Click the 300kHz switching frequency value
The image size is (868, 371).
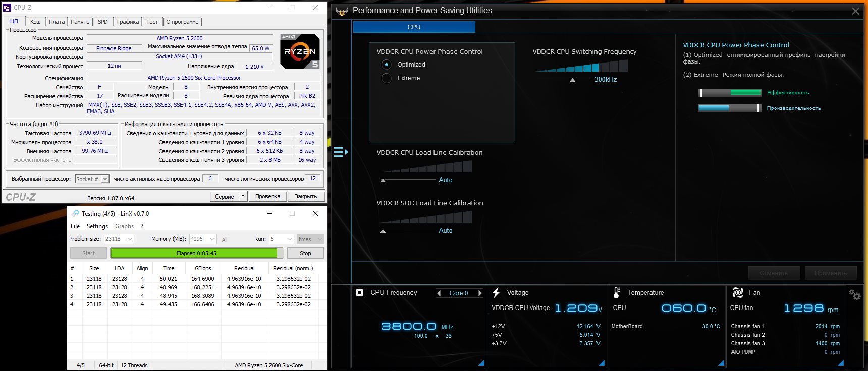pyautogui.click(x=606, y=79)
